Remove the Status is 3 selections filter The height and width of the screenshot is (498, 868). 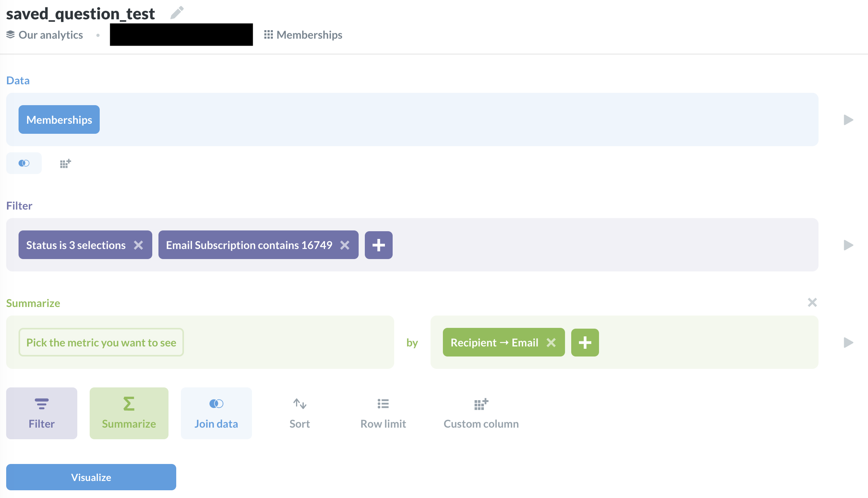(138, 245)
